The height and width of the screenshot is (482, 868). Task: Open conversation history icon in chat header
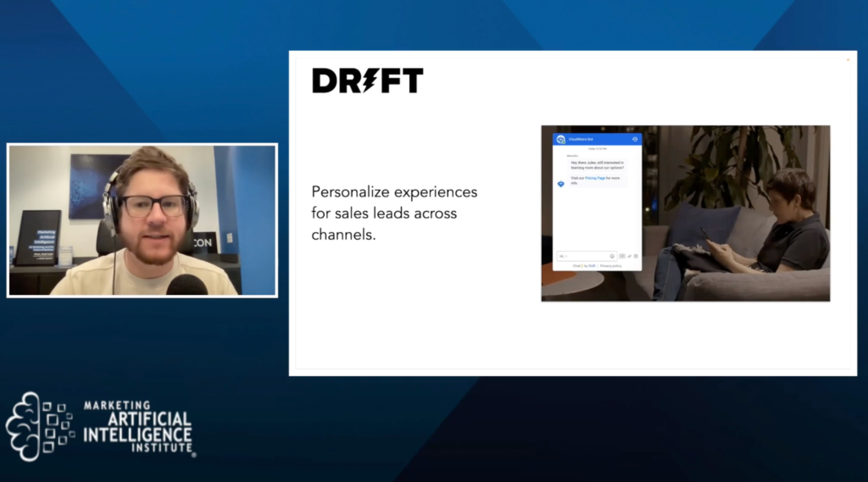coord(635,139)
